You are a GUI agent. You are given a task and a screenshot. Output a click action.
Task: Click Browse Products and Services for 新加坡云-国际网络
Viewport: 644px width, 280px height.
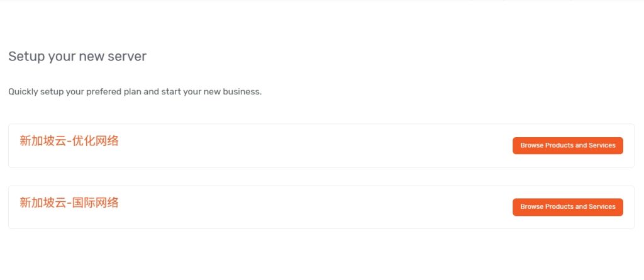click(x=567, y=207)
